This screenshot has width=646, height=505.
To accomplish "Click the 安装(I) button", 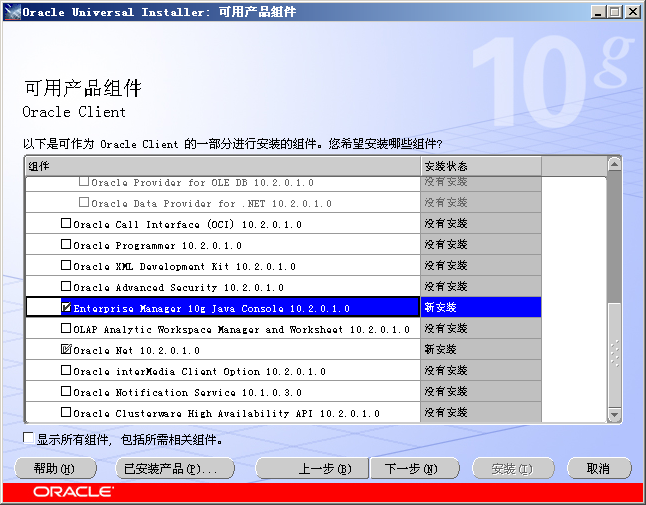I will click(x=513, y=469).
